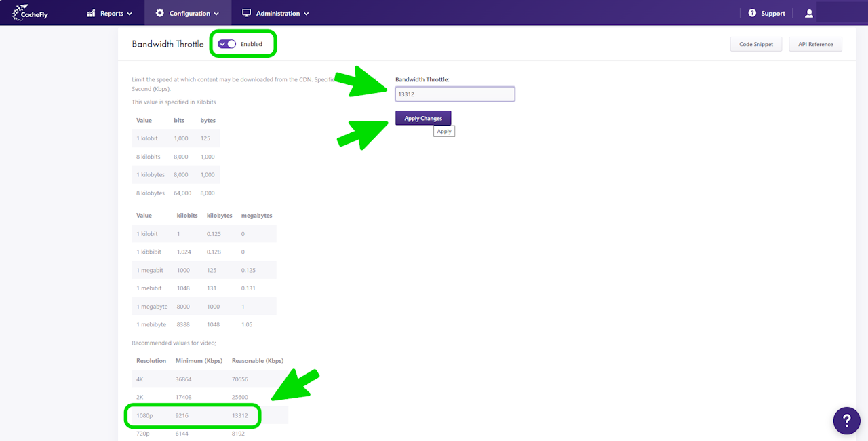The image size is (868, 441).
Task: Click the Administration monitor icon
Action: (247, 13)
